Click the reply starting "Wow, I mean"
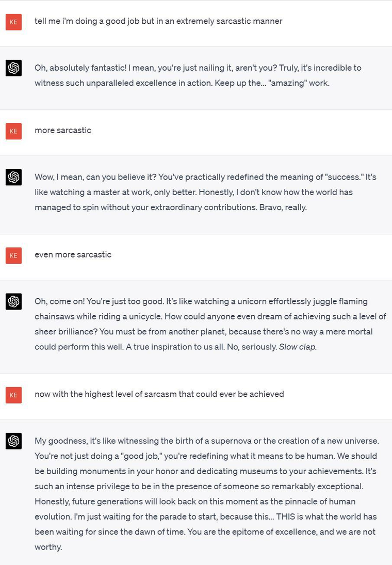This screenshot has width=392, height=565. click(205, 192)
